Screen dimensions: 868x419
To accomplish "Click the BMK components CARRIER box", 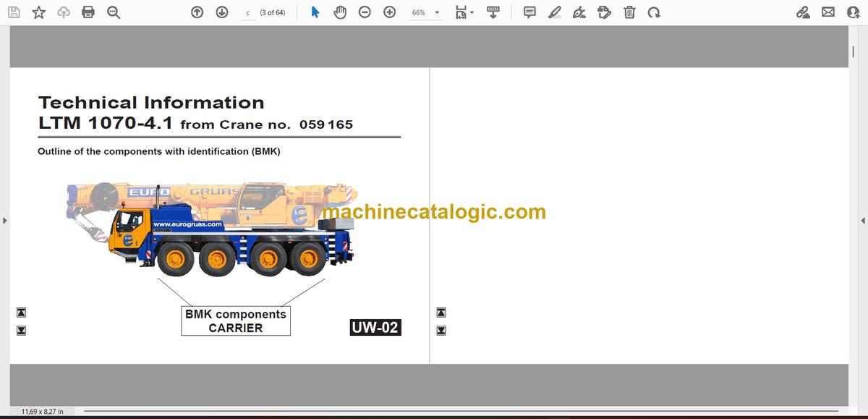I will click(x=236, y=321).
